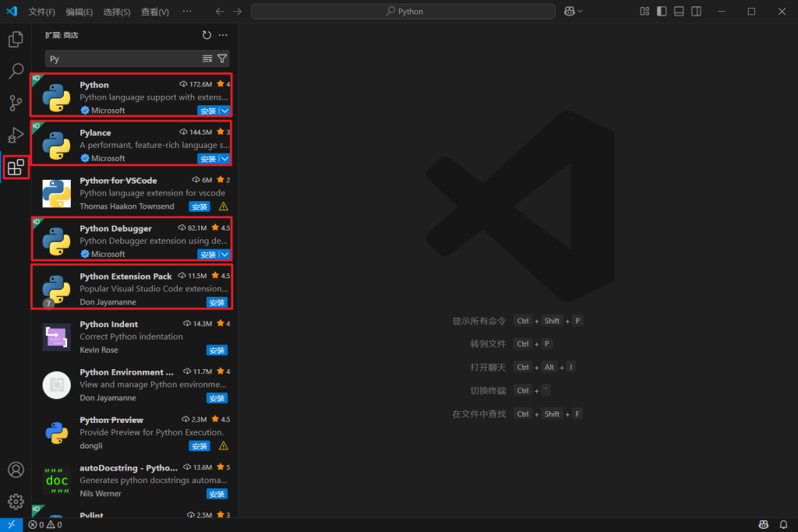Go back using the navigation arrow
The image size is (798, 532).
(x=219, y=11)
